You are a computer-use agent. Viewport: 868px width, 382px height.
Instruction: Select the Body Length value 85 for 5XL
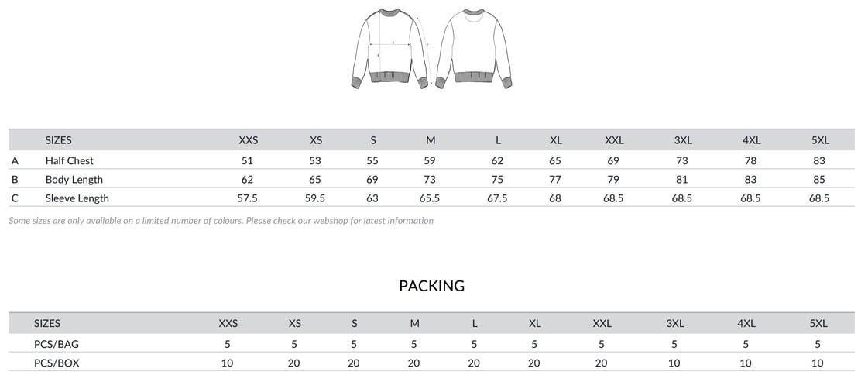pyautogui.click(x=819, y=179)
